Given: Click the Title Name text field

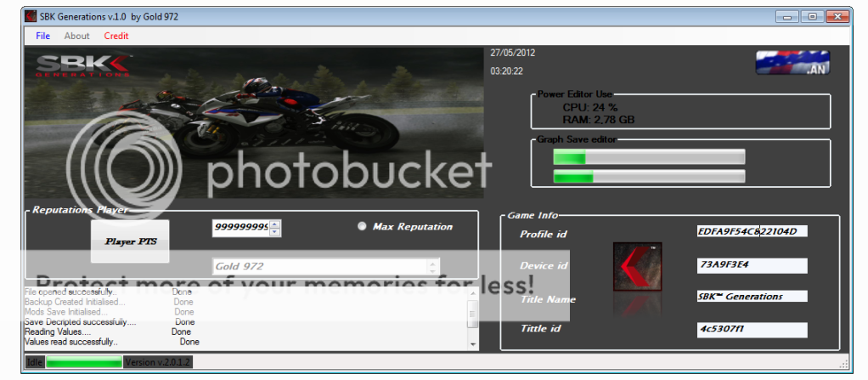Looking at the screenshot, I should (751, 297).
